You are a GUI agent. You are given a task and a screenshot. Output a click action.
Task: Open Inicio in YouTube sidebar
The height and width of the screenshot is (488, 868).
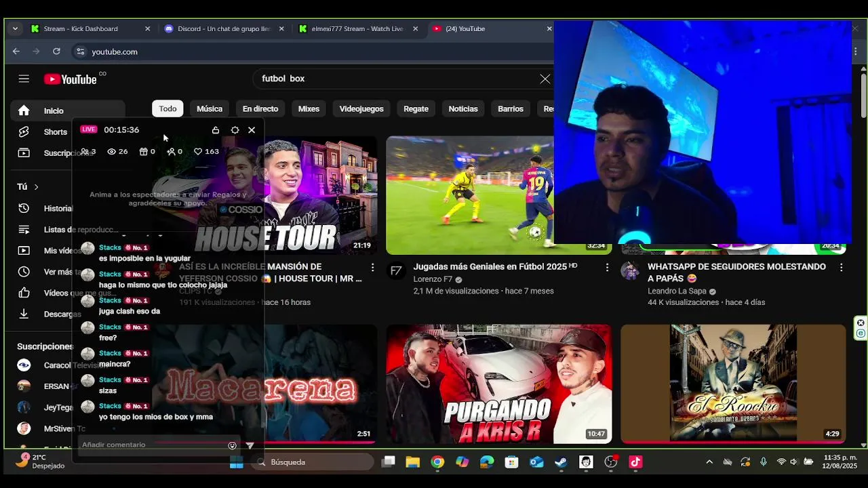(x=66, y=110)
